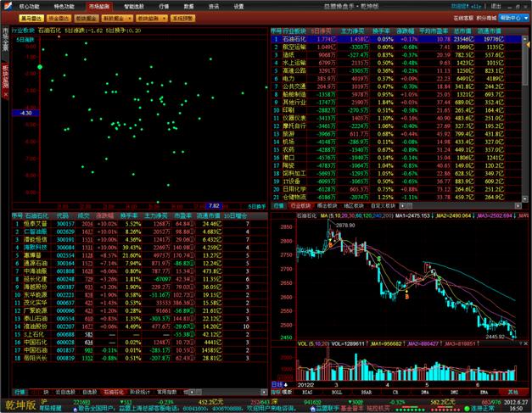
Task: Select the 中国石化 600028 stock row
Action: pyautogui.click(x=139, y=343)
